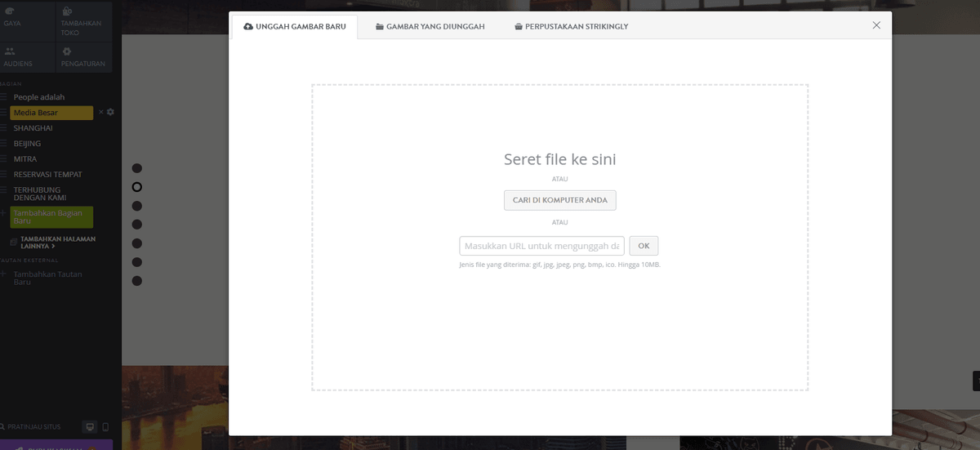Switch to mobile phone preview icon
Image resolution: width=980 pixels, height=450 pixels.
point(105,427)
